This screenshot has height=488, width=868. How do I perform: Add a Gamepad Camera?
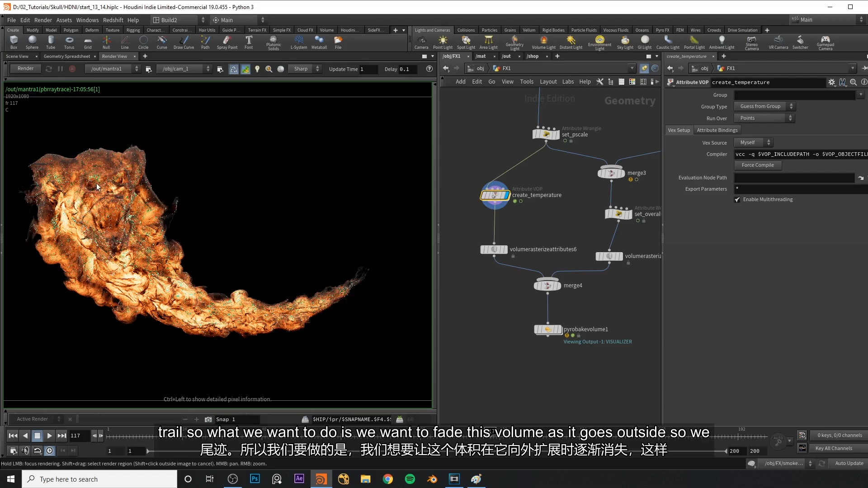826,43
